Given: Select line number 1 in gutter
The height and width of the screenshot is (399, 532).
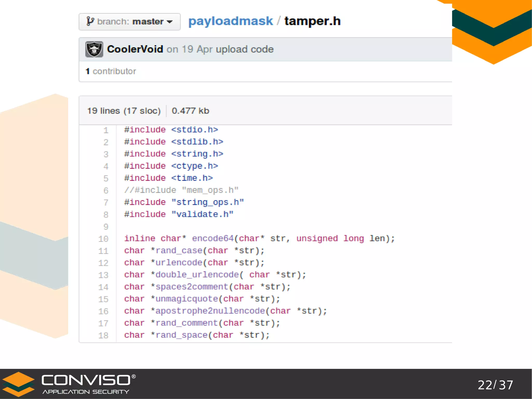Looking at the screenshot, I should pos(106,130).
